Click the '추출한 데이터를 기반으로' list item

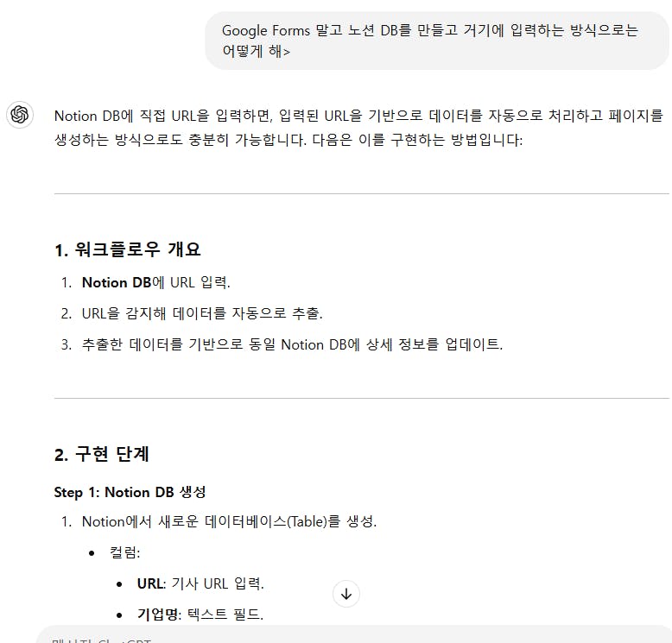click(292, 344)
